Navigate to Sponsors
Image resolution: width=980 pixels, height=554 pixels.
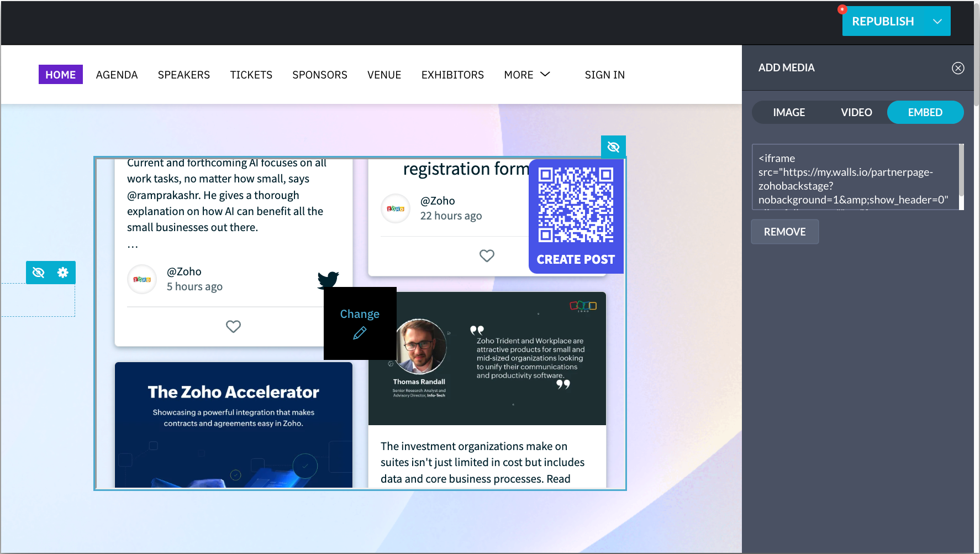[x=320, y=75]
